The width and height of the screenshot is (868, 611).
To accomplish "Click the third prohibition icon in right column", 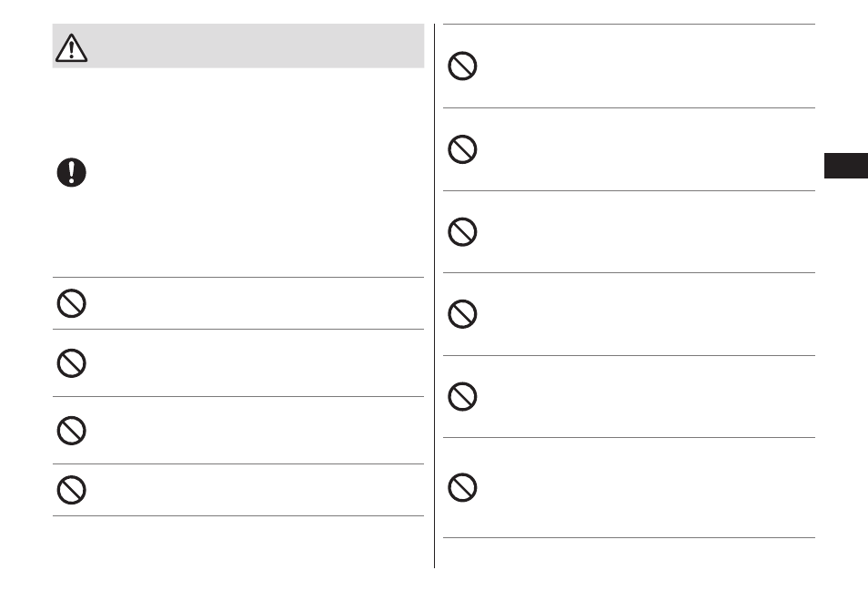I will 462,231.
